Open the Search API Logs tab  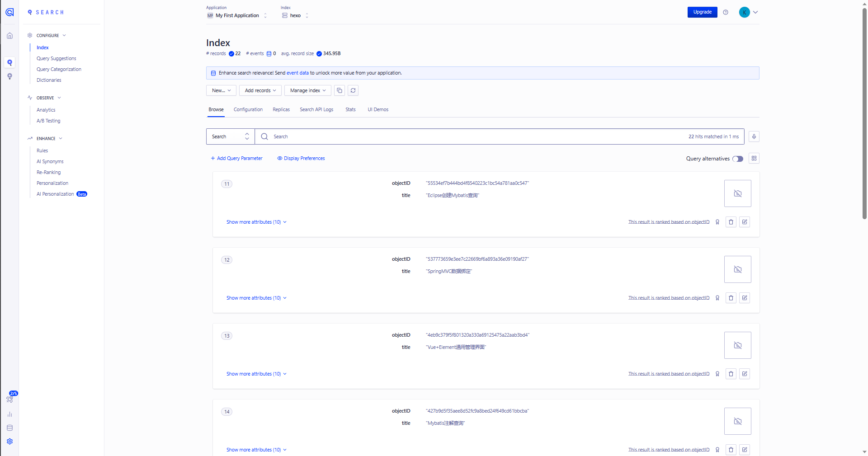coord(316,109)
